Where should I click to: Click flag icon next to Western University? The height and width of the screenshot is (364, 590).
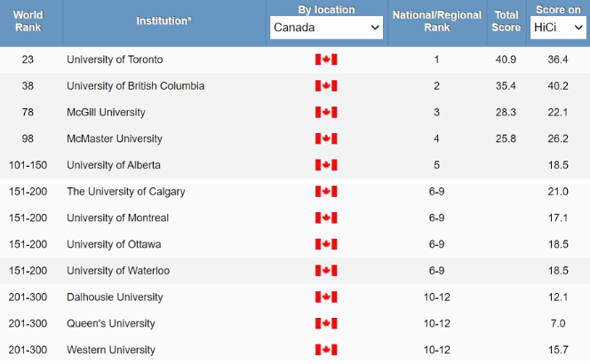[326, 350]
